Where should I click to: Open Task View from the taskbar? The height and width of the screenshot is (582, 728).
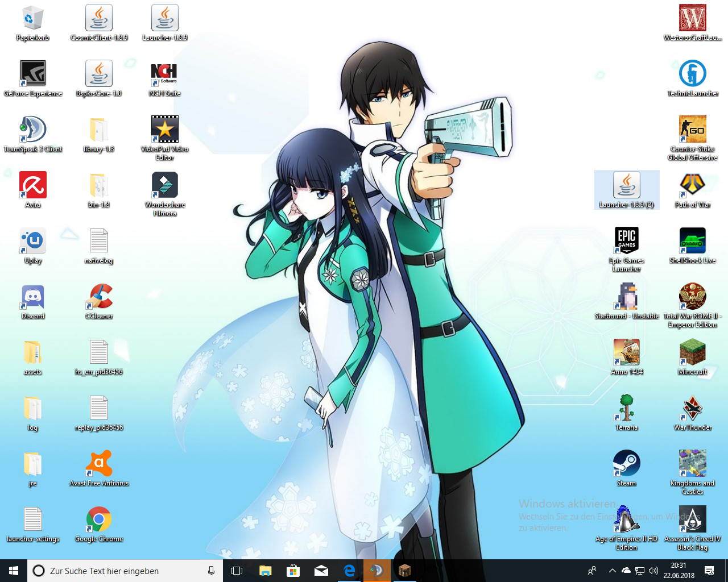[237, 571]
